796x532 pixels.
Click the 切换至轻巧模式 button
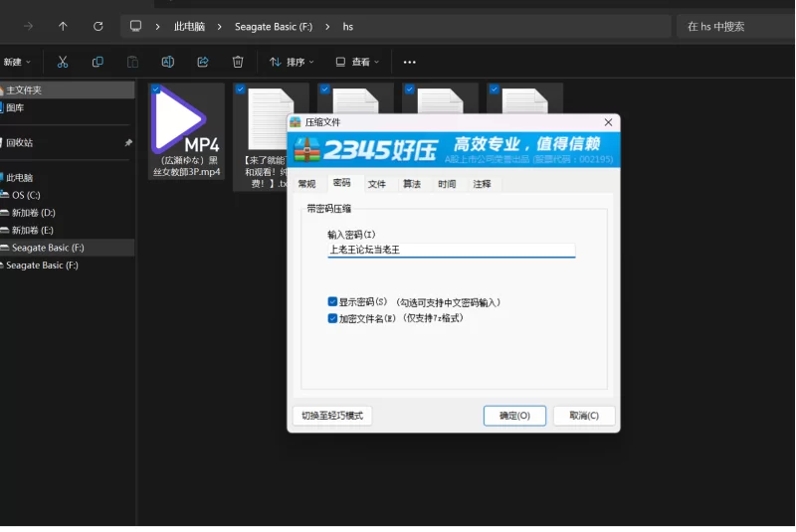click(332, 416)
